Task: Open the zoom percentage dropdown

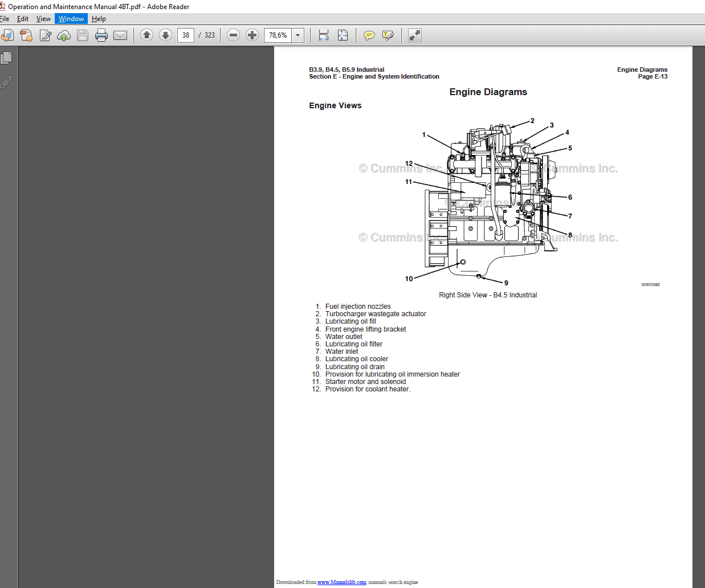Action: 297,35
